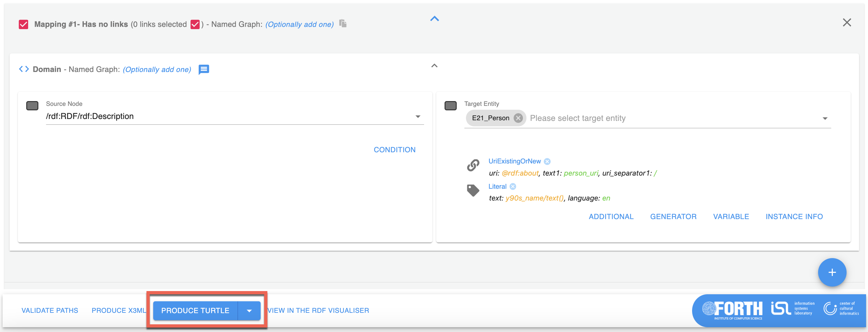The width and height of the screenshot is (868, 332).
Task: Click the Domain code brackets icon
Action: [24, 69]
